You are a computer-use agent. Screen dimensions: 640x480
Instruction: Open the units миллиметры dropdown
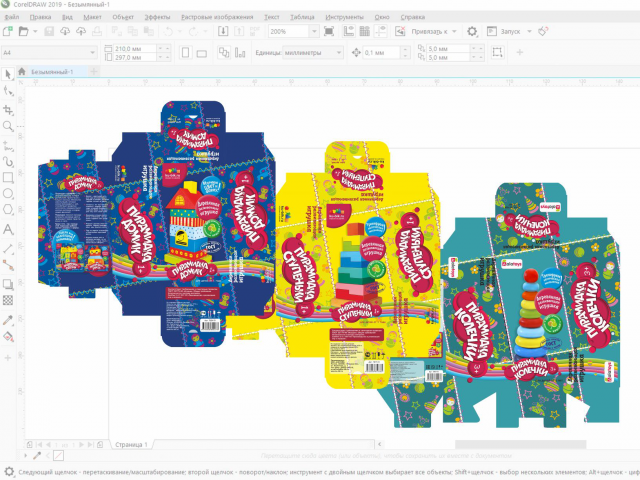pyautogui.click(x=312, y=53)
